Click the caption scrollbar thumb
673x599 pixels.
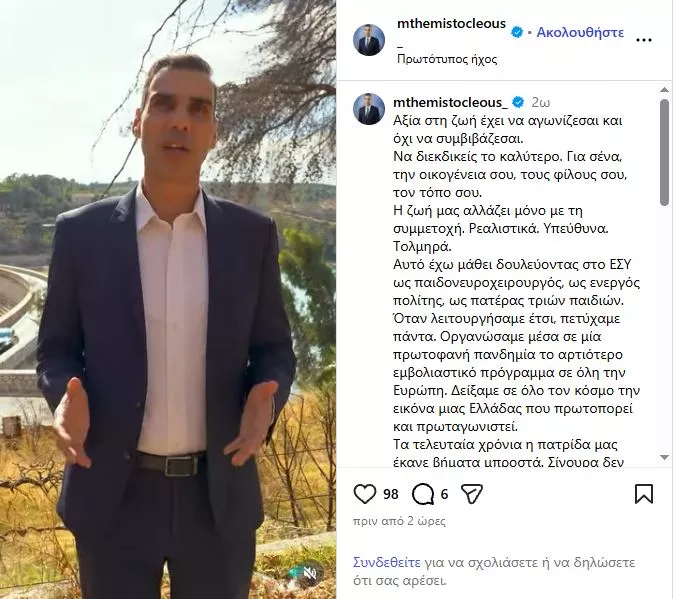664,152
